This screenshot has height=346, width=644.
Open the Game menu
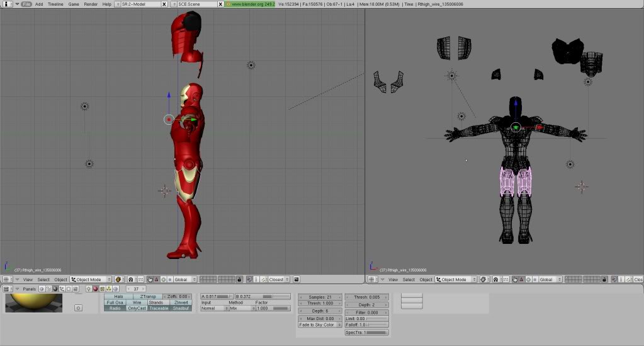click(x=74, y=4)
